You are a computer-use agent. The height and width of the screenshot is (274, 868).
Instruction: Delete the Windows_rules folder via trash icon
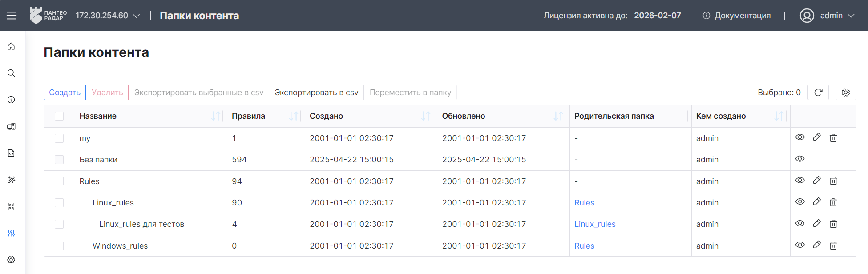coord(833,245)
